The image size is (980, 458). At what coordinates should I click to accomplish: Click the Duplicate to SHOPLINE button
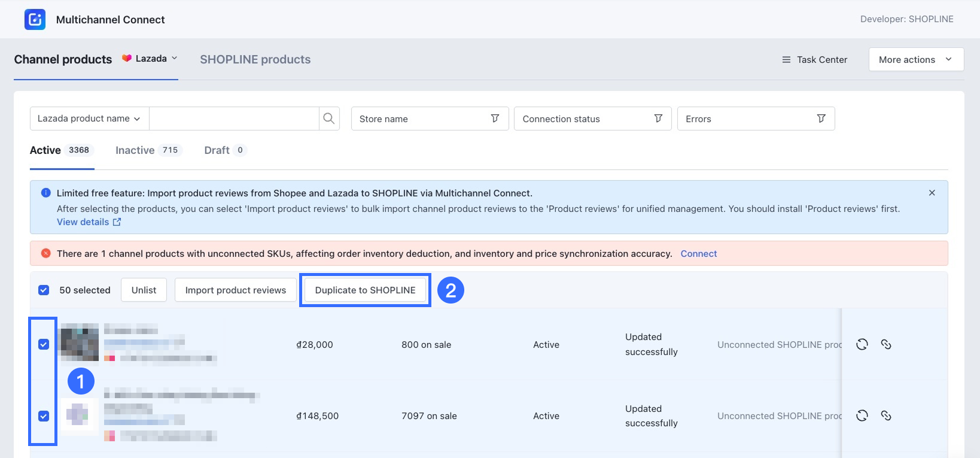pyautogui.click(x=365, y=290)
